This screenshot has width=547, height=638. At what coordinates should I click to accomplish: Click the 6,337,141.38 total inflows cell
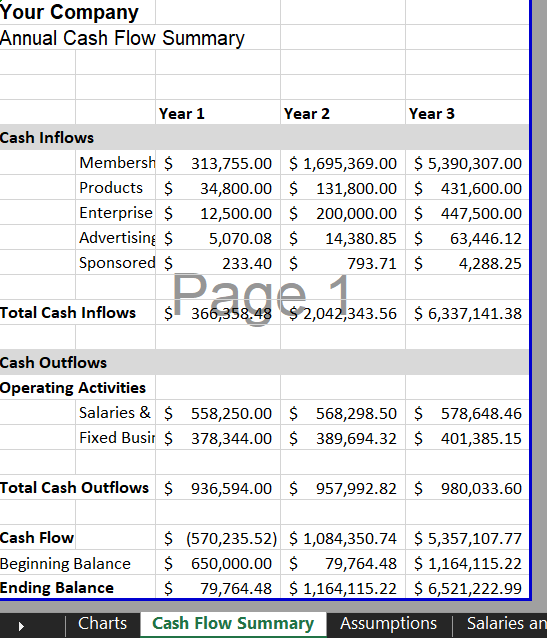[467, 313]
